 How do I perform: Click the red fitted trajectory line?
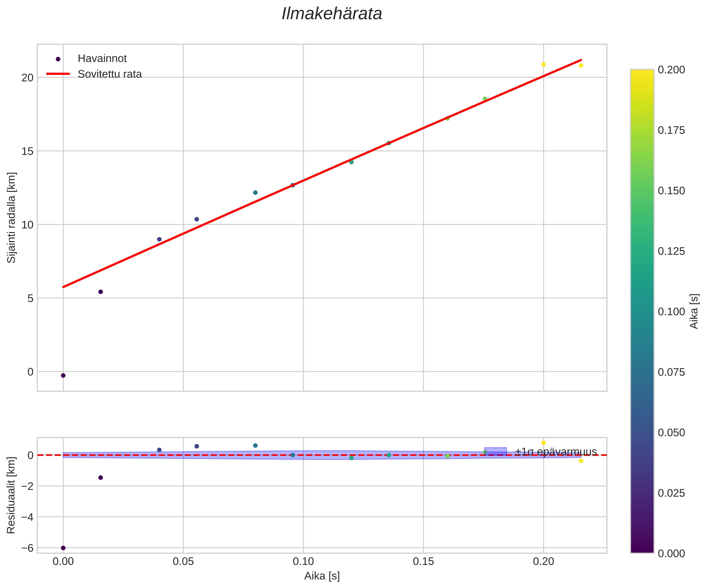tap(322, 174)
